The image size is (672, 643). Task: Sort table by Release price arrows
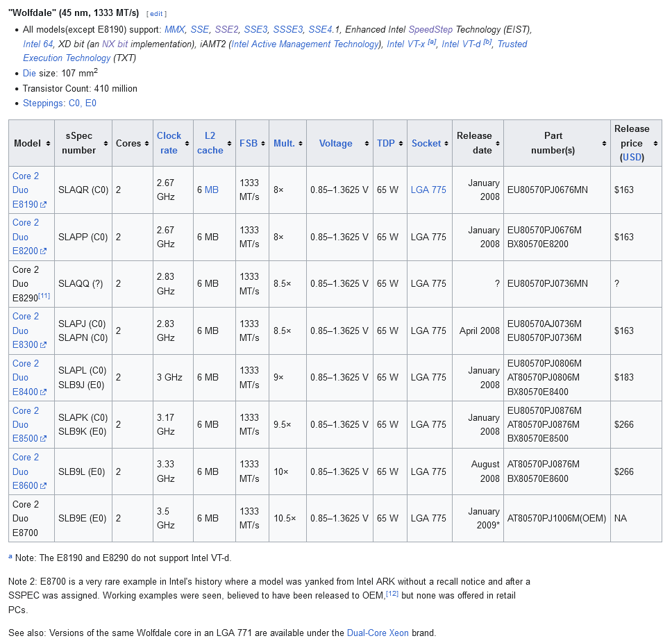656,144
